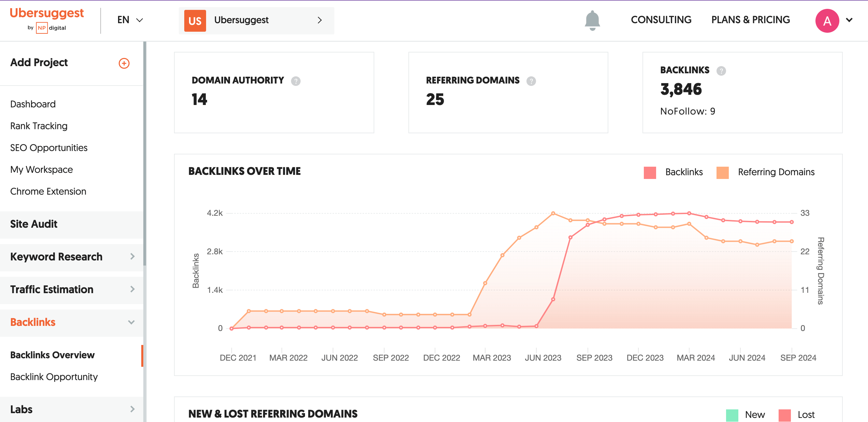Open the EN language dropdown
The width and height of the screenshot is (868, 422).
[x=130, y=20]
